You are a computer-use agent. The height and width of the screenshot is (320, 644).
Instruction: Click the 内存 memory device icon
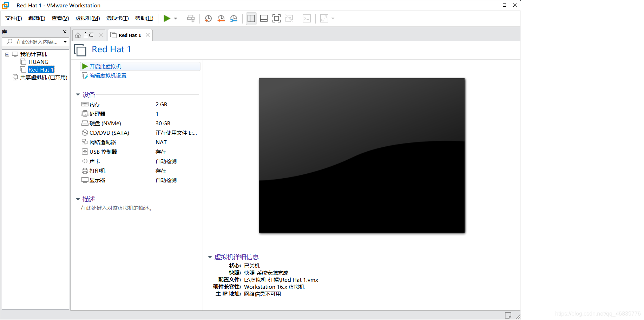click(x=85, y=104)
